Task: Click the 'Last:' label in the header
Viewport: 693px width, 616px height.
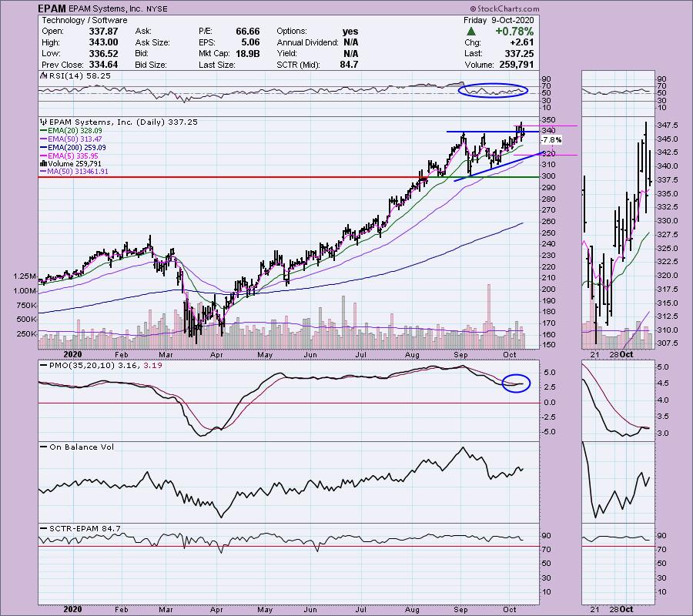Action: (x=473, y=53)
